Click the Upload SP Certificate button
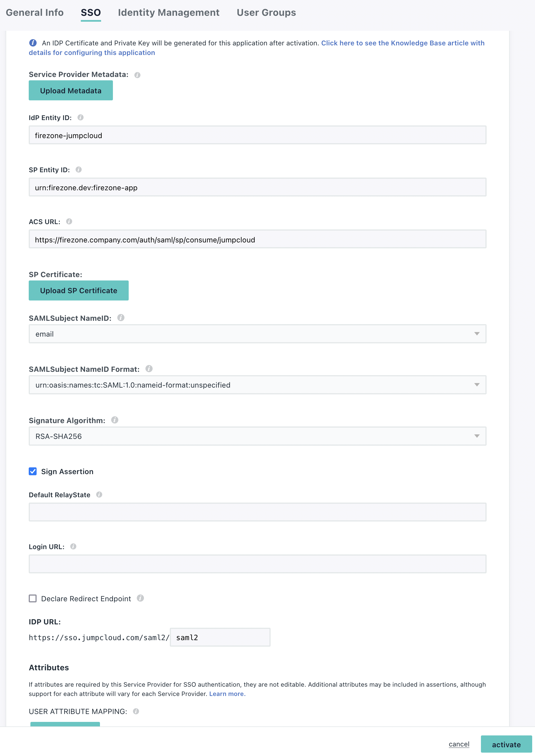 coord(78,290)
